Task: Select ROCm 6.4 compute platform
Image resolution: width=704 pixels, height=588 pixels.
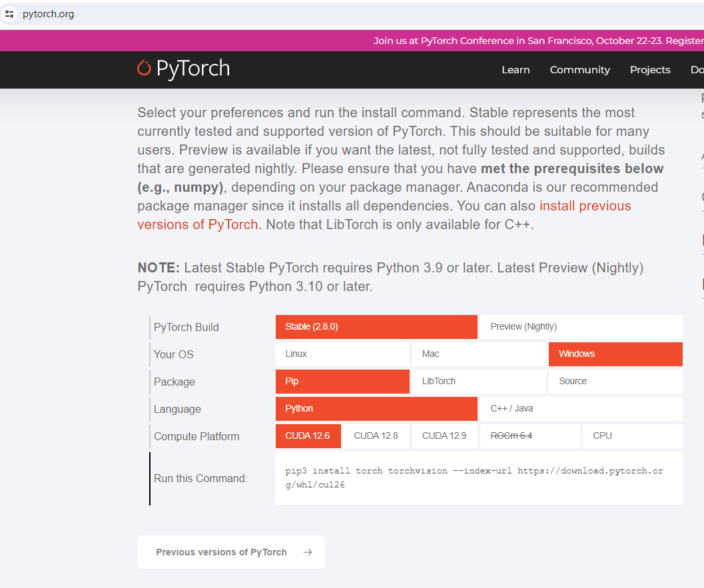Action: 529,436
